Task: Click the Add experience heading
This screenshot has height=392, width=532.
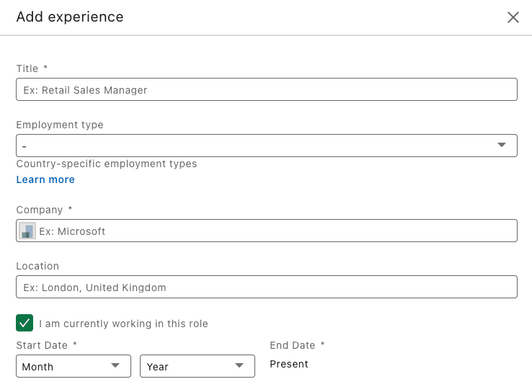Action: [x=70, y=17]
